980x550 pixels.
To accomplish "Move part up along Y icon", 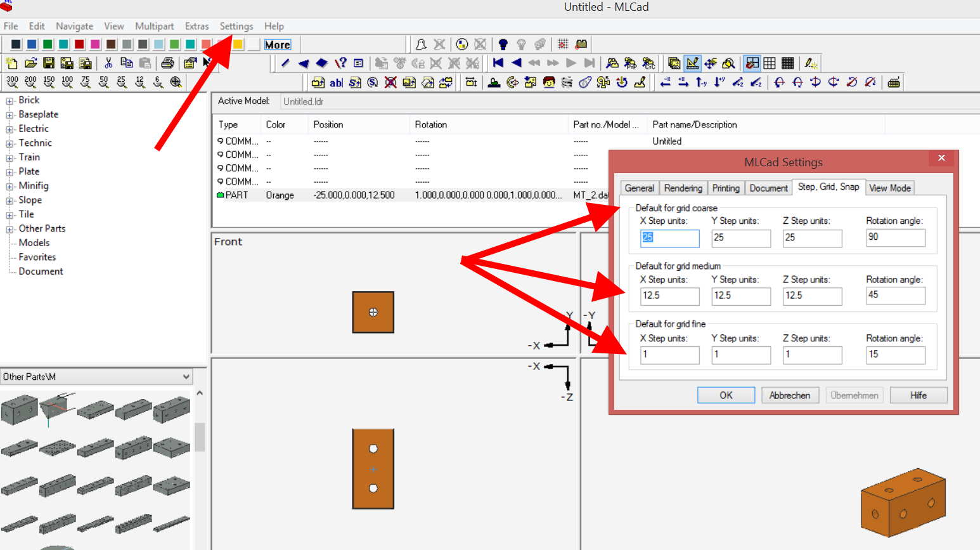I will coord(701,82).
